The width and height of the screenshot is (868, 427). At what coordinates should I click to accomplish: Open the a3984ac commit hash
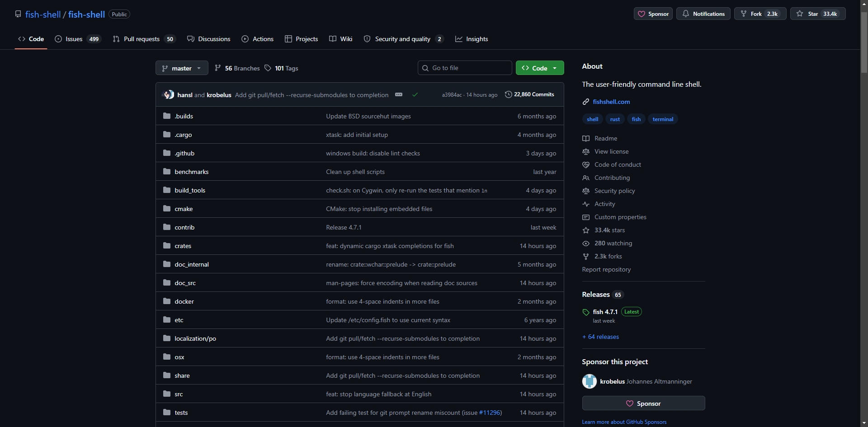[452, 95]
